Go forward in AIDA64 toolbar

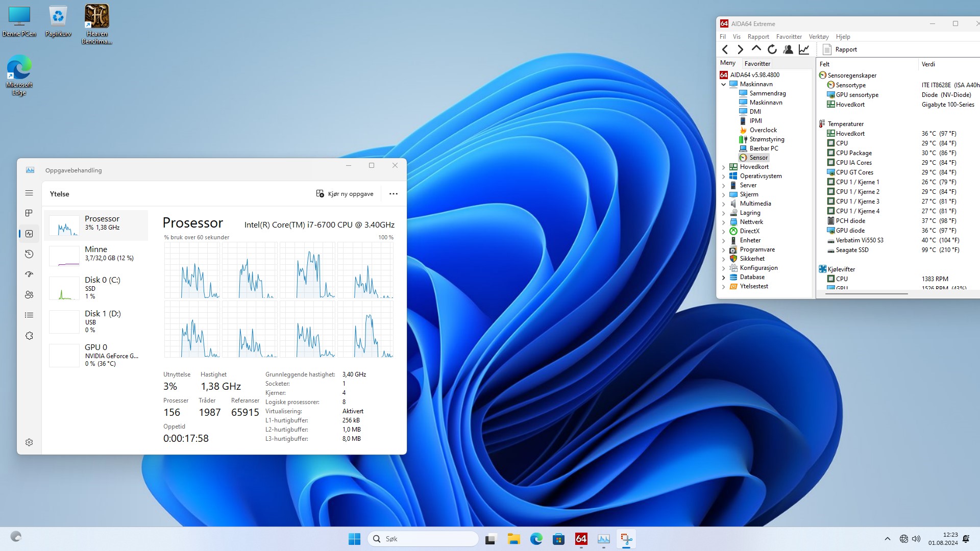(740, 49)
